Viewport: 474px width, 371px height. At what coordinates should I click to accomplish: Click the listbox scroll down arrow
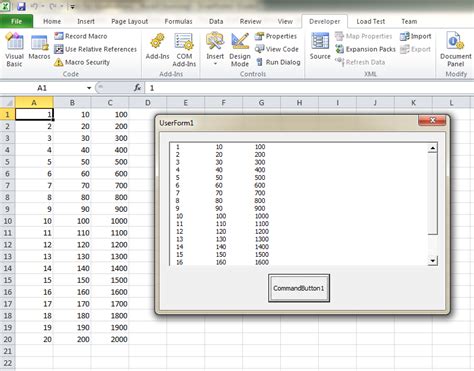[433, 261]
